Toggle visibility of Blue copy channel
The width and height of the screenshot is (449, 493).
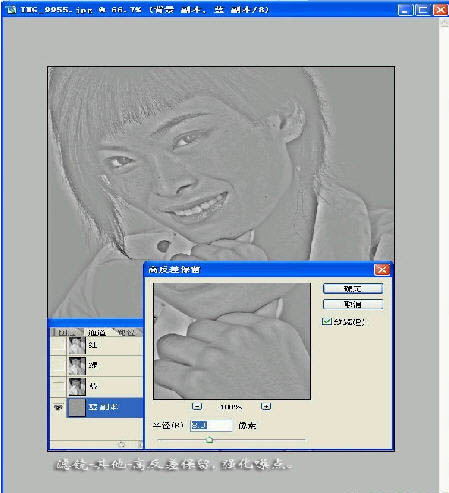click(x=58, y=407)
